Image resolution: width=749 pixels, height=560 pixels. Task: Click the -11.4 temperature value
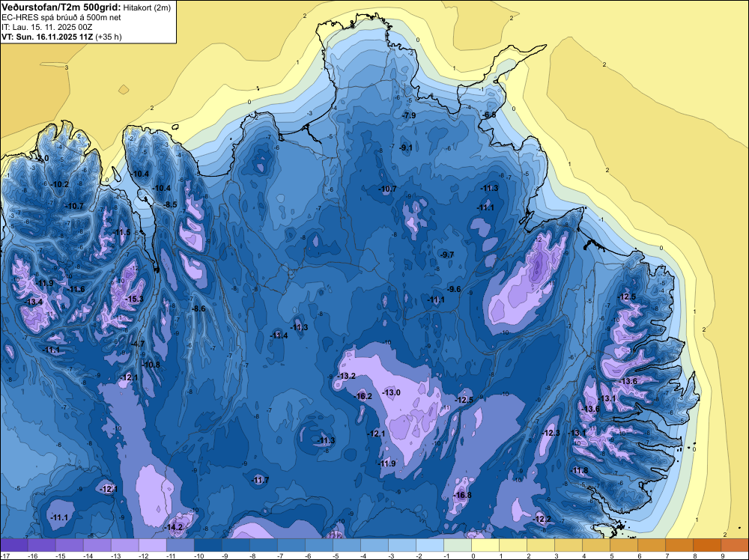[279, 335]
